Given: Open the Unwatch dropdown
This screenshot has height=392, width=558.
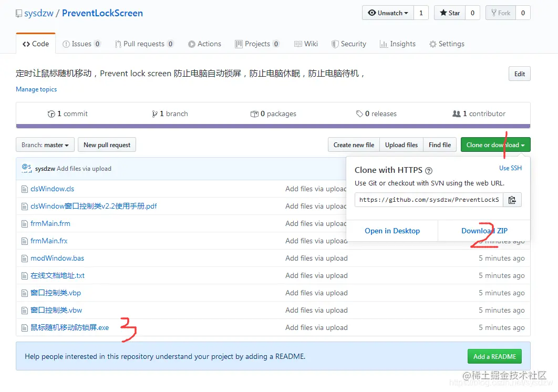Looking at the screenshot, I should coord(388,13).
